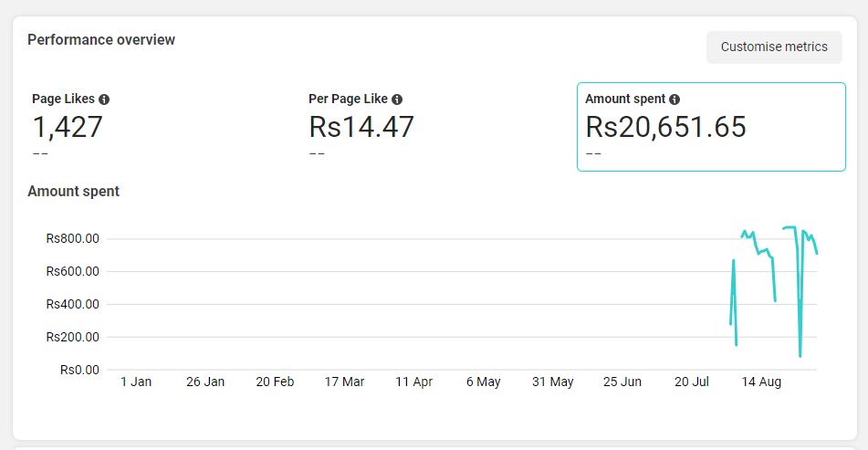The image size is (868, 450).
Task: Open the Amount spent info icon
Action: coord(675,99)
